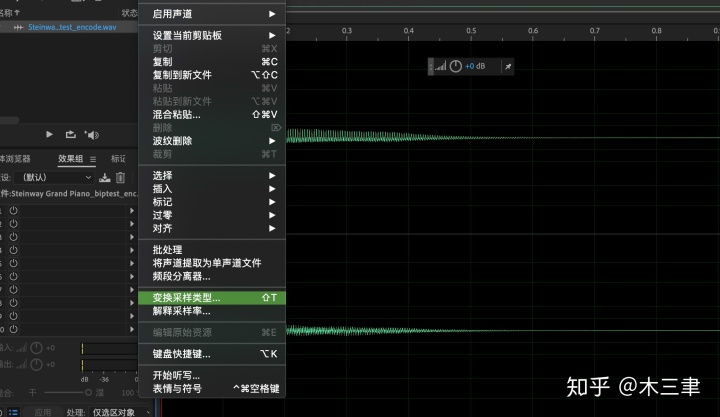Grab the HUD gripper handle

(x=430, y=67)
